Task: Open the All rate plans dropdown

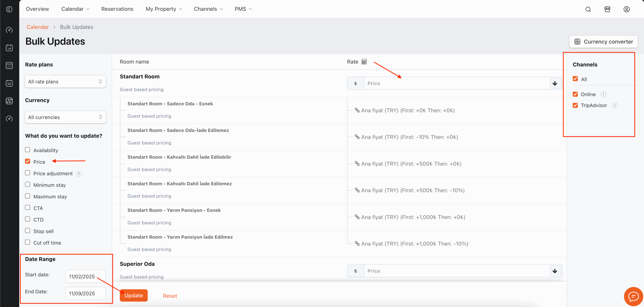Action: 65,82
